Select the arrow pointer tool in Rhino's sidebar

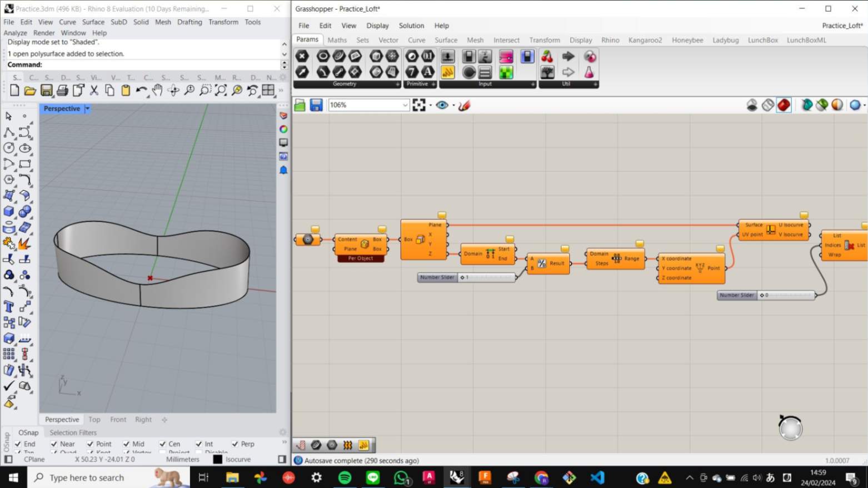tap(8, 116)
